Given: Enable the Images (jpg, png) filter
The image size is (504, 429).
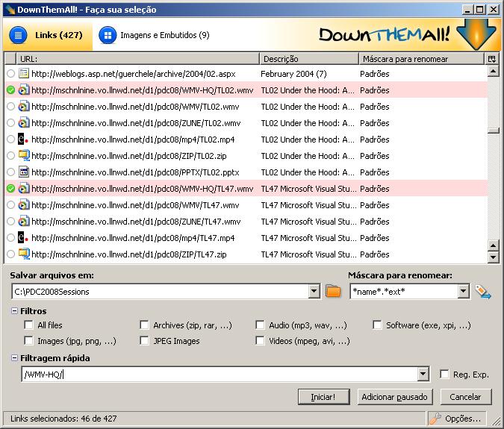Looking at the screenshot, I should click(x=28, y=340).
